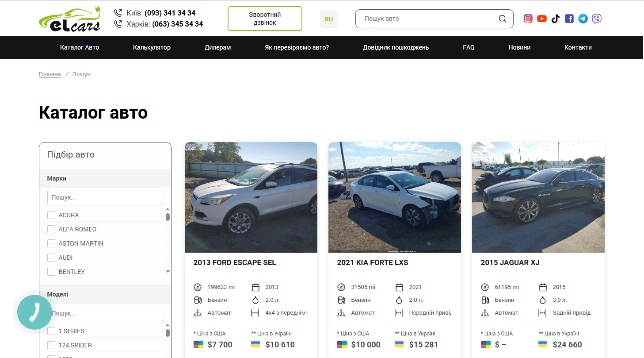Viewport: 644px width, 358px height.
Task: Click the Ukraine flag icon on Kia Forte price
Action: [x=399, y=344]
